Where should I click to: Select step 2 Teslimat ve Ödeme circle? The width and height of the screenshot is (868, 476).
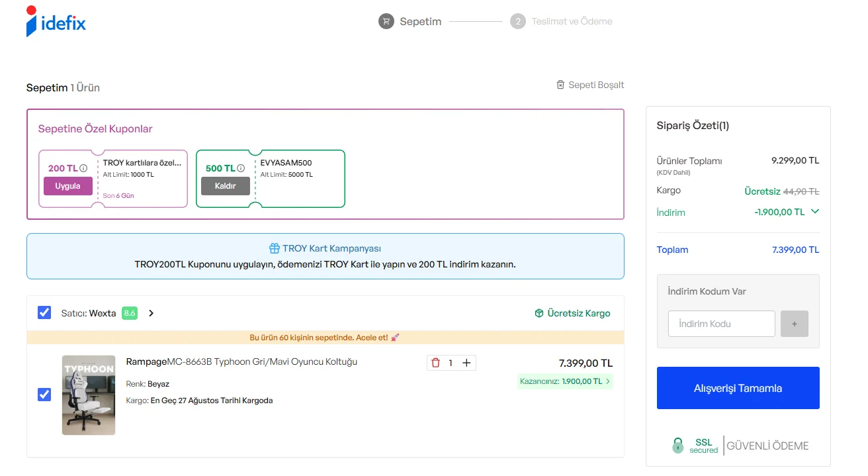pos(518,21)
